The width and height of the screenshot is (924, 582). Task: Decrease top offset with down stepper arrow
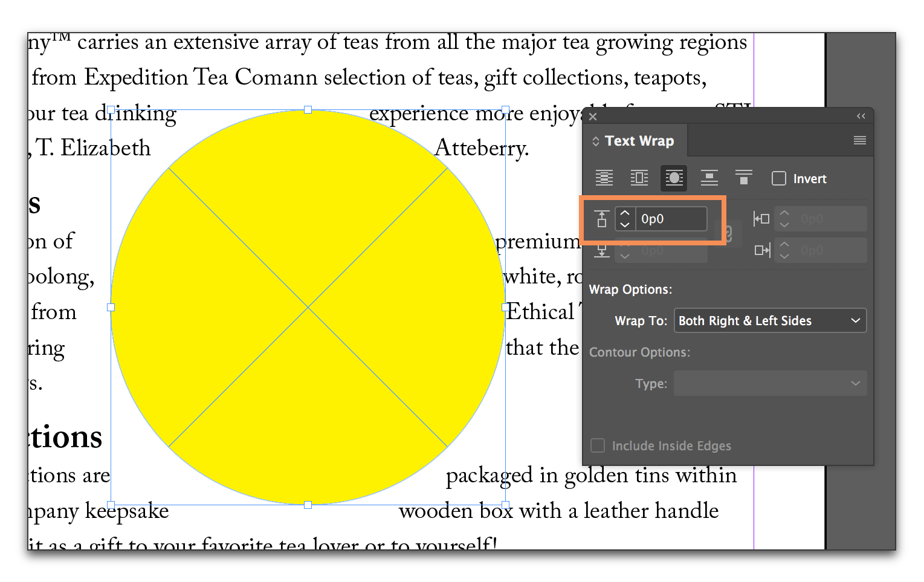(625, 225)
